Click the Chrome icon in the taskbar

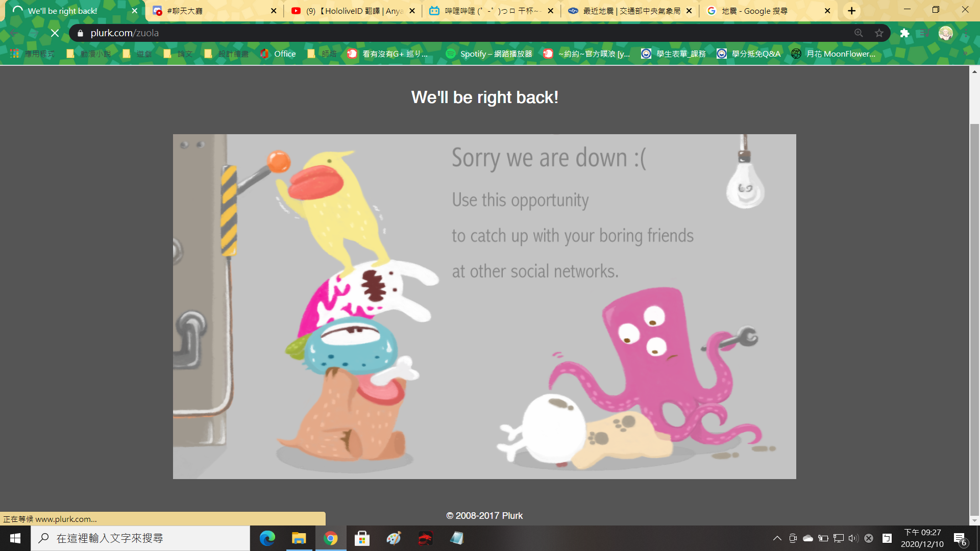(330, 538)
